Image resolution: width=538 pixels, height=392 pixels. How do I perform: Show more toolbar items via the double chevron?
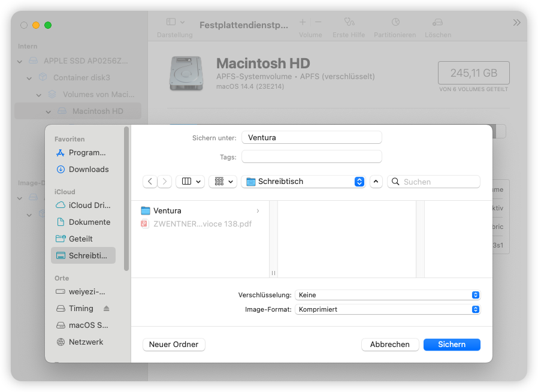[516, 23]
